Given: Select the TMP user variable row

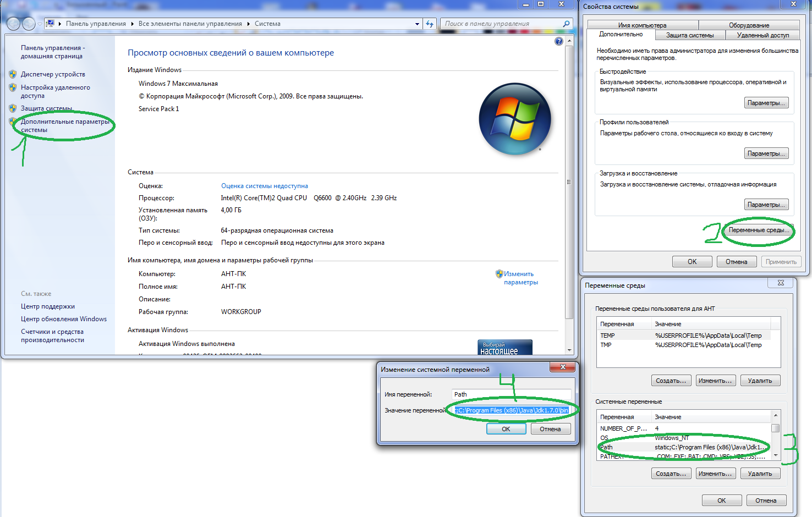Looking at the screenshot, I should pos(684,345).
